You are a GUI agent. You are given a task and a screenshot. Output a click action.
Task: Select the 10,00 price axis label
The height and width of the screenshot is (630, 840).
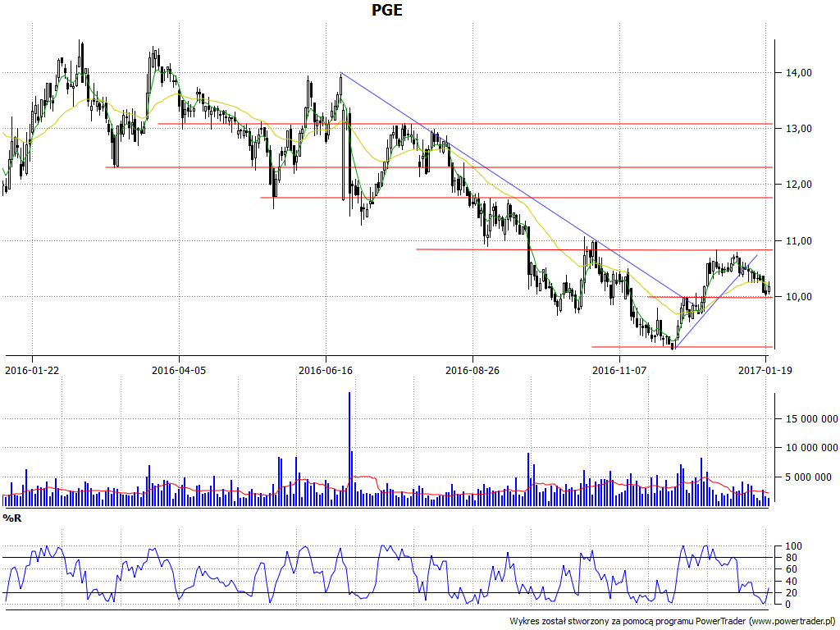click(x=798, y=297)
